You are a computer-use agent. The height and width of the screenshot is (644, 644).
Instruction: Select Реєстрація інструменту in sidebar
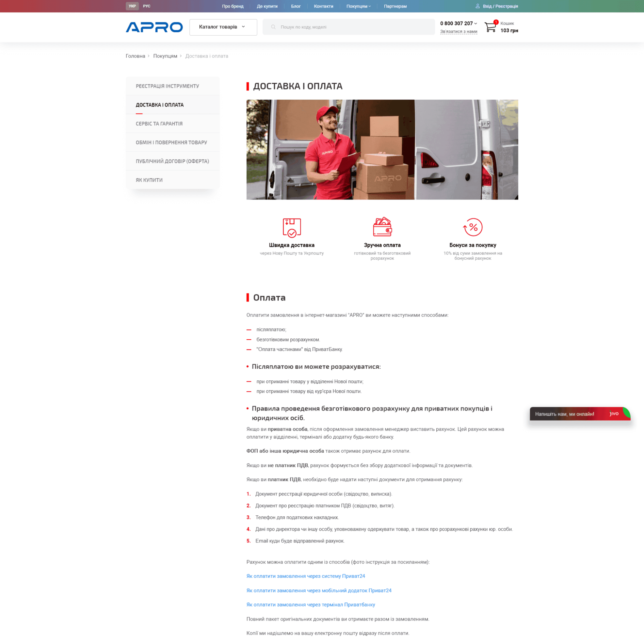coord(167,86)
